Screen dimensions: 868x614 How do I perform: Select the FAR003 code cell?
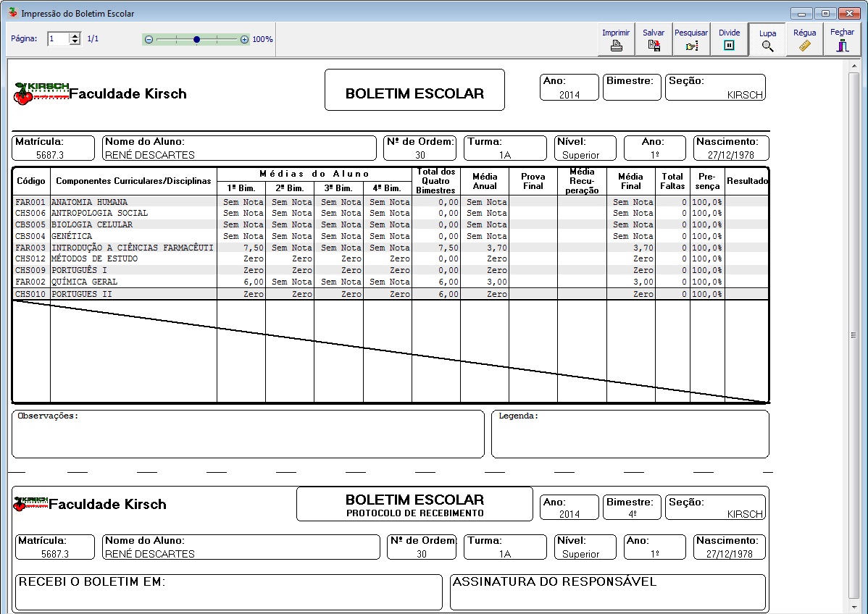[30, 248]
